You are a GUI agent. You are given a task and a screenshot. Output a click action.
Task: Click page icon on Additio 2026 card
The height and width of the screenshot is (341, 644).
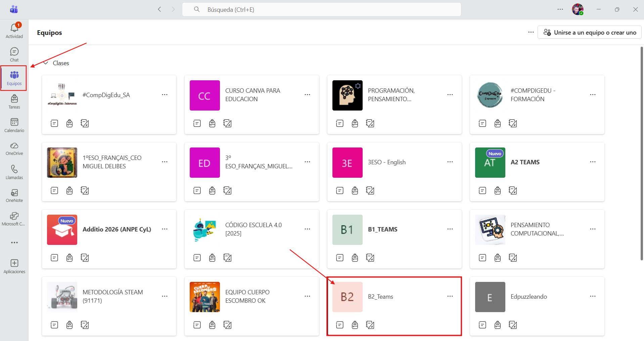tap(54, 258)
